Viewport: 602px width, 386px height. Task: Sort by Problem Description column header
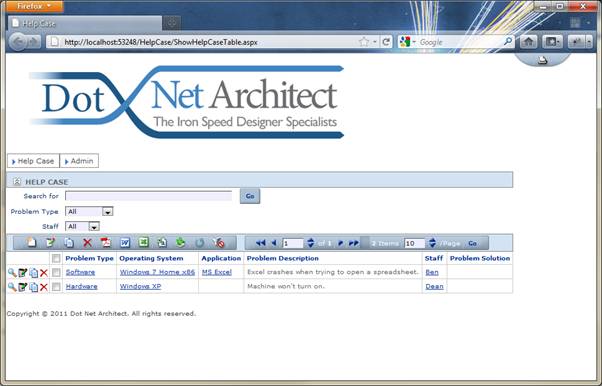pyautogui.click(x=283, y=258)
